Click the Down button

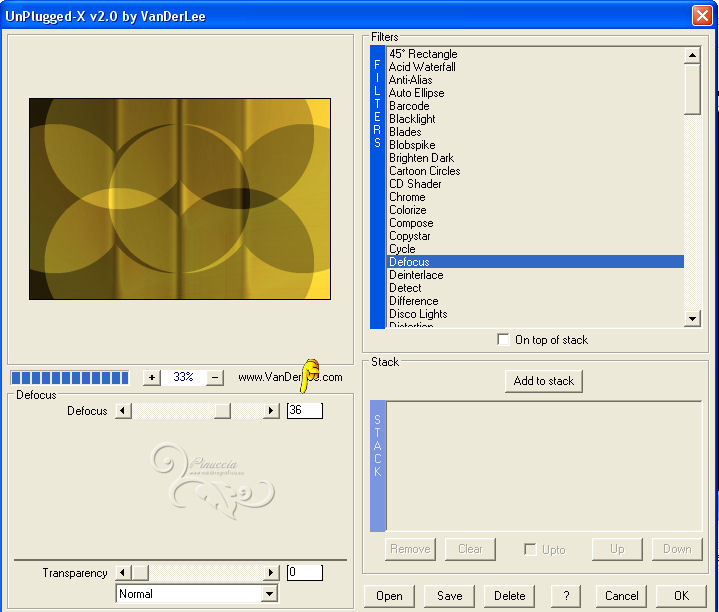(x=677, y=549)
